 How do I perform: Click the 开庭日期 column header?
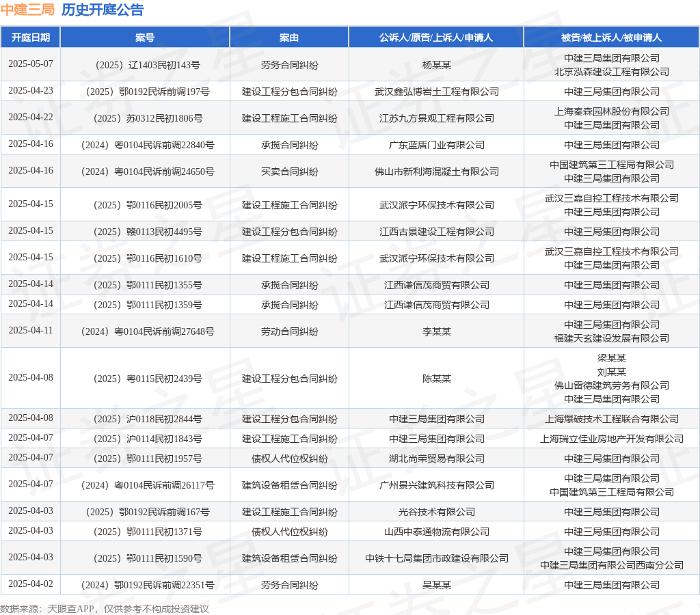tap(30, 38)
